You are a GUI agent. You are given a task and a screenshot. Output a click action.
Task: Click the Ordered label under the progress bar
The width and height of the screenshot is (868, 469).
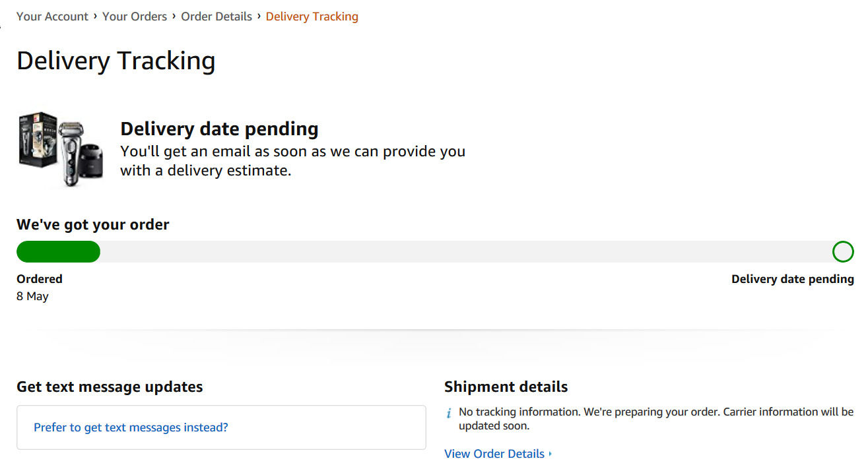(40, 279)
